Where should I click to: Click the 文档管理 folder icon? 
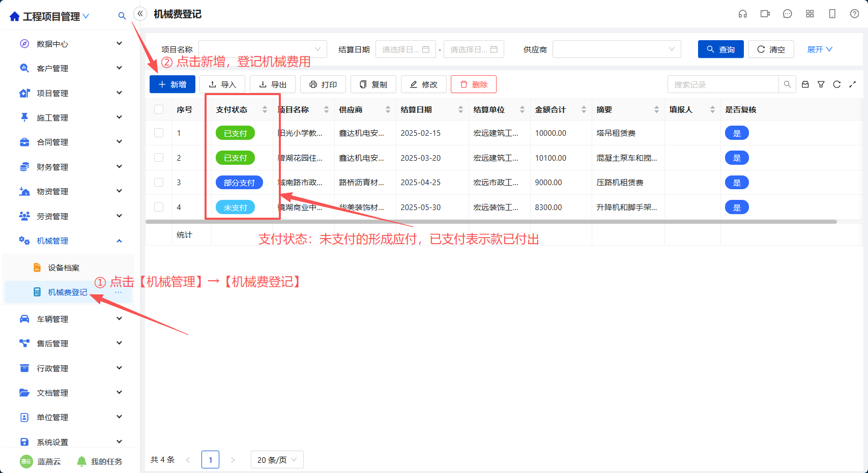click(x=24, y=393)
